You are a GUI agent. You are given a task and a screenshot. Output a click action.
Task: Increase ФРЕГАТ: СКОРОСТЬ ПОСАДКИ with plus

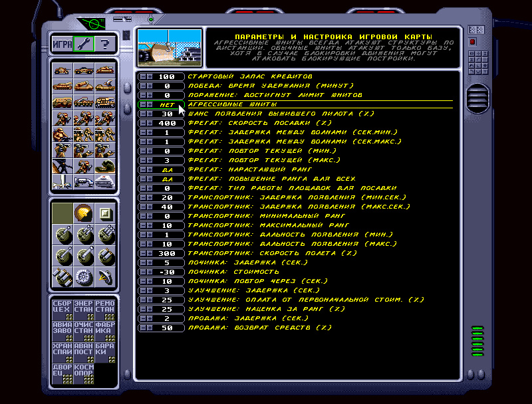(x=150, y=124)
